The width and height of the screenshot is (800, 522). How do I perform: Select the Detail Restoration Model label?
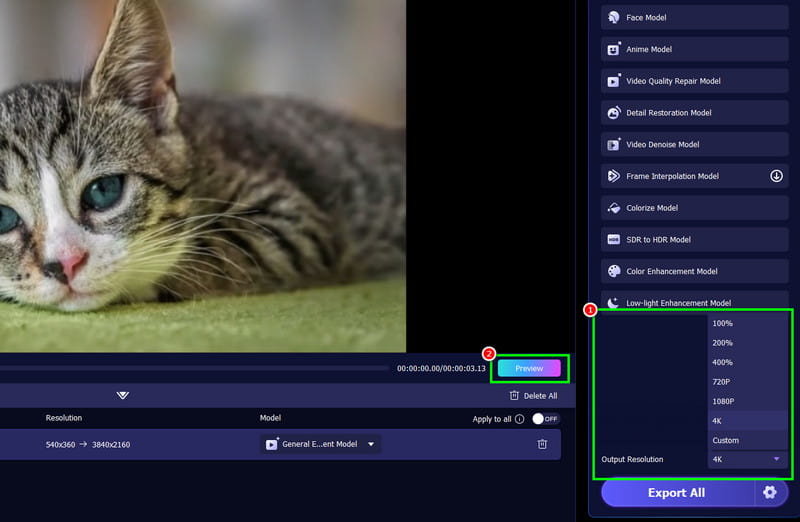(x=669, y=113)
